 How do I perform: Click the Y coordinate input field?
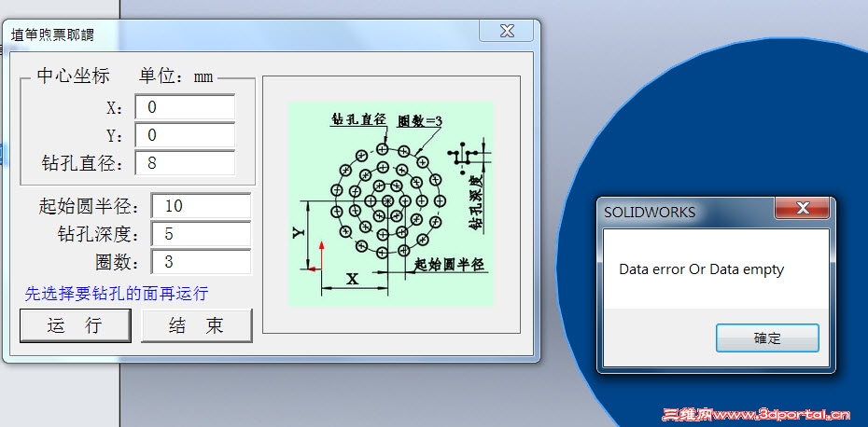185,135
